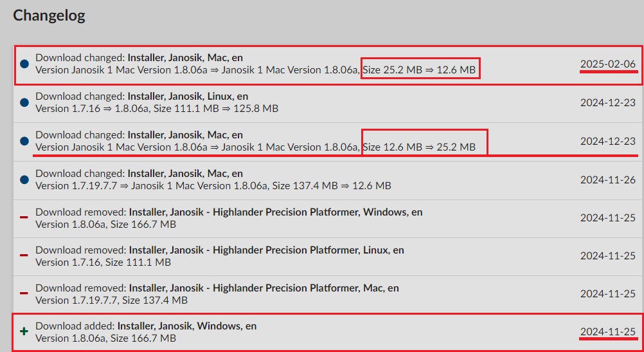The width and height of the screenshot is (644, 352).
Task: Click 'Version 1.7.19.7.7, Size 137.4 MB' details line
Action: point(111,301)
